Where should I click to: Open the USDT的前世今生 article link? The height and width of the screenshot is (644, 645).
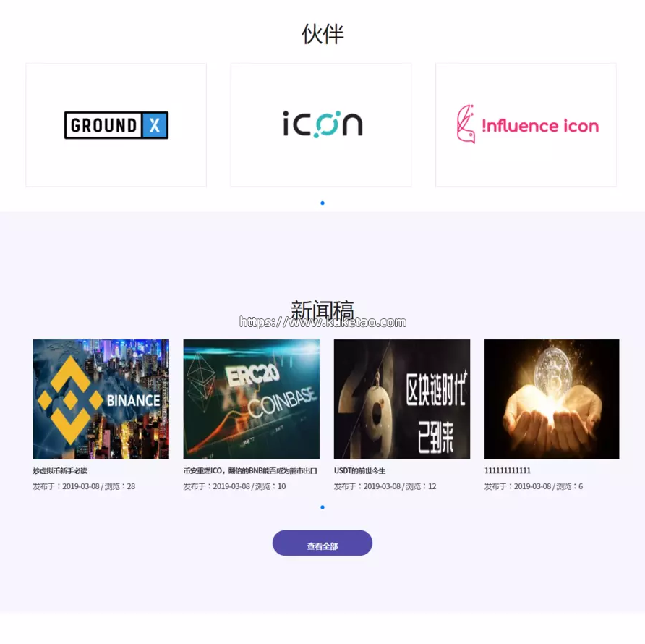pos(359,470)
